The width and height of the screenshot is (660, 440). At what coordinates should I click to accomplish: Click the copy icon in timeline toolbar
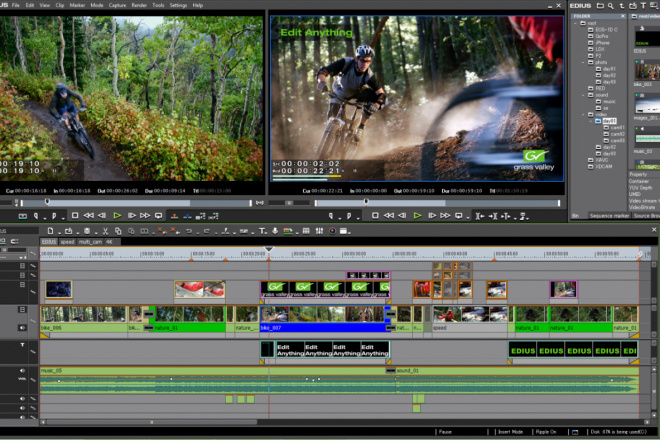(x=118, y=231)
